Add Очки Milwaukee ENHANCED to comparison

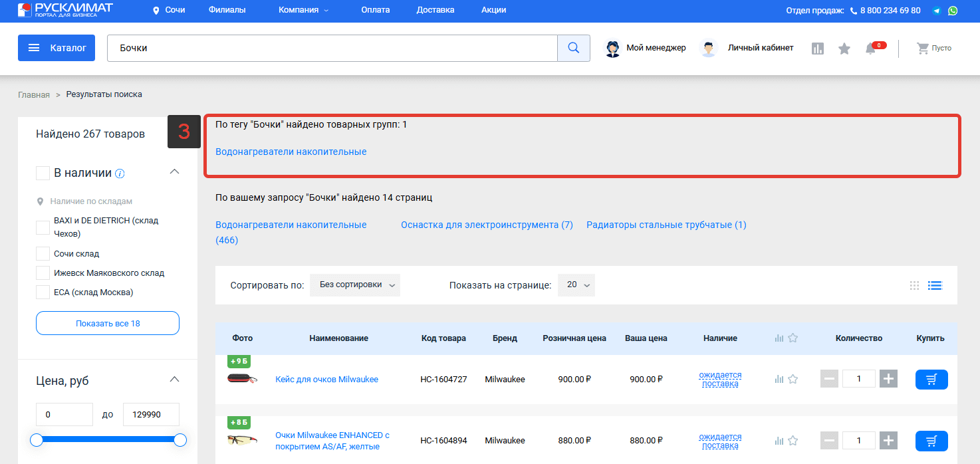[x=779, y=440]
